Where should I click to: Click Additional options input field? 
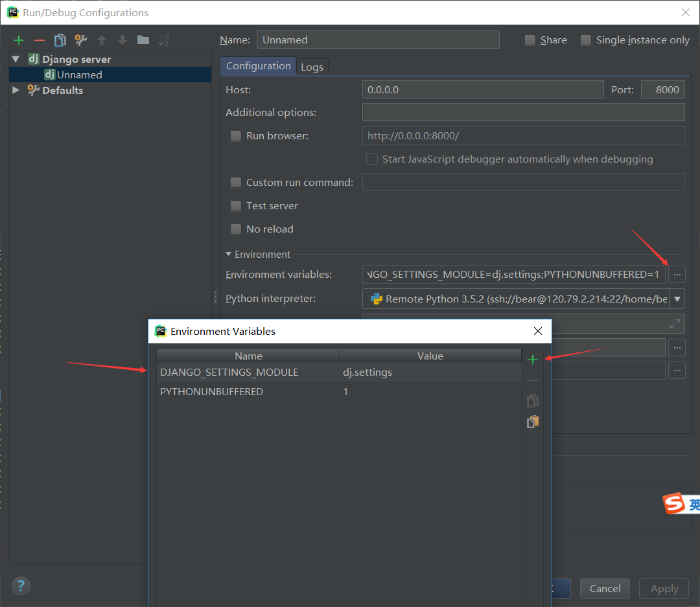[x=523, y=112]
